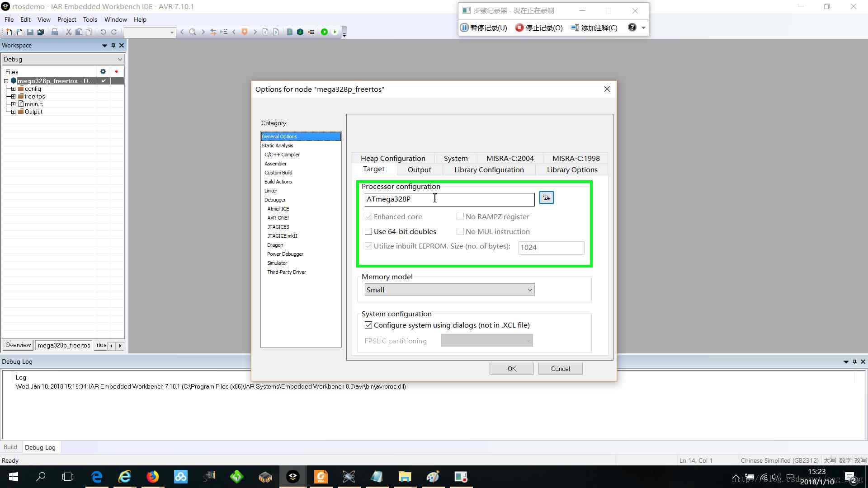Screen dimensions: 868x488
Task: Toggle Use 64-bit doubles checkbox
Action: 368,231
